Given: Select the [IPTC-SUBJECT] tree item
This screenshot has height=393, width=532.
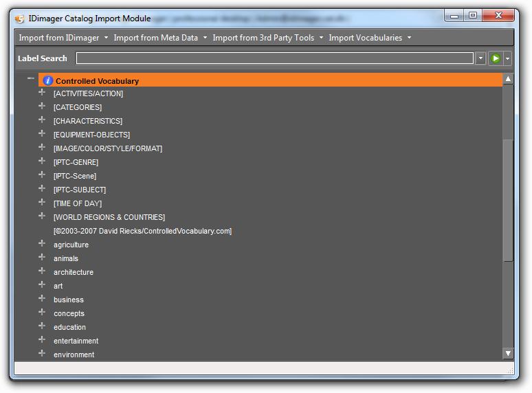Looking at the screenshot, I should coord(80,190).
